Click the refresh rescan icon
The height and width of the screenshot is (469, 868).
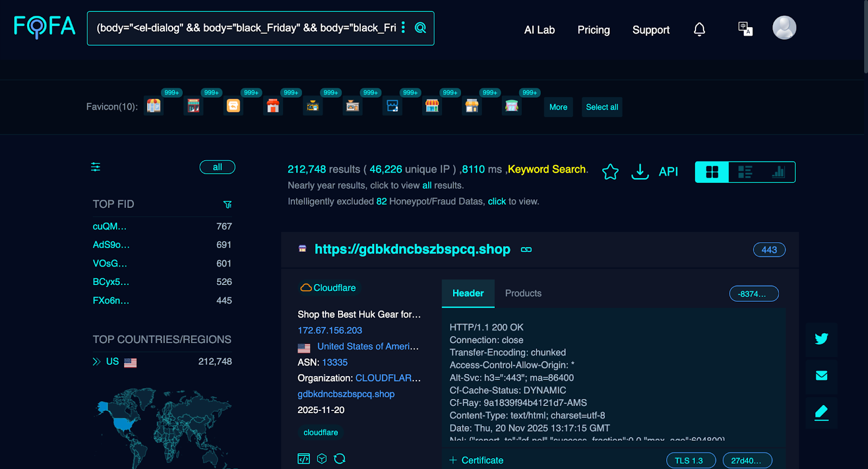340,459
